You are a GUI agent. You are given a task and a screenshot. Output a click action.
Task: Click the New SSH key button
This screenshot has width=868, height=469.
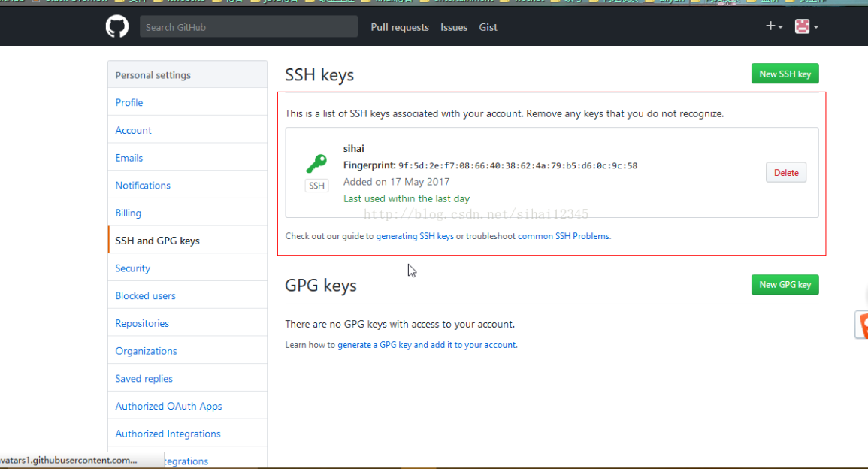pos(785,74)
